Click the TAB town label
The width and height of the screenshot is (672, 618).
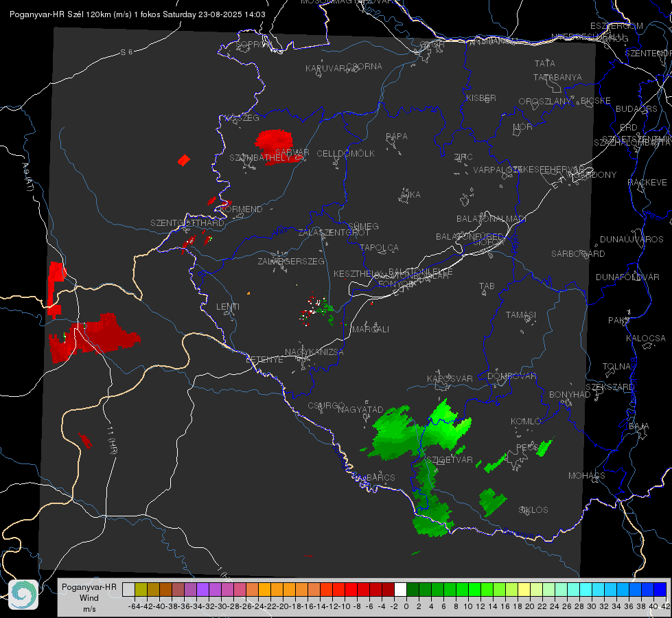[x=487, y=286]
